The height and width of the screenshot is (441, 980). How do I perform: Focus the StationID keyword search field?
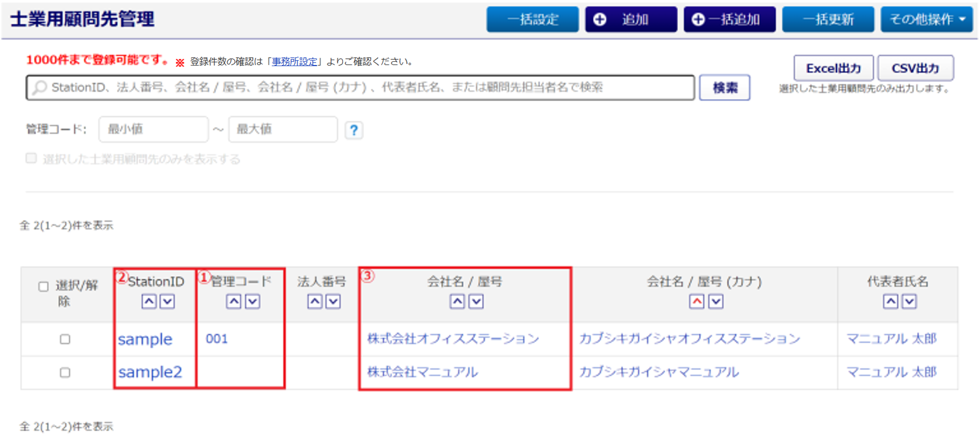click(360, 88)
